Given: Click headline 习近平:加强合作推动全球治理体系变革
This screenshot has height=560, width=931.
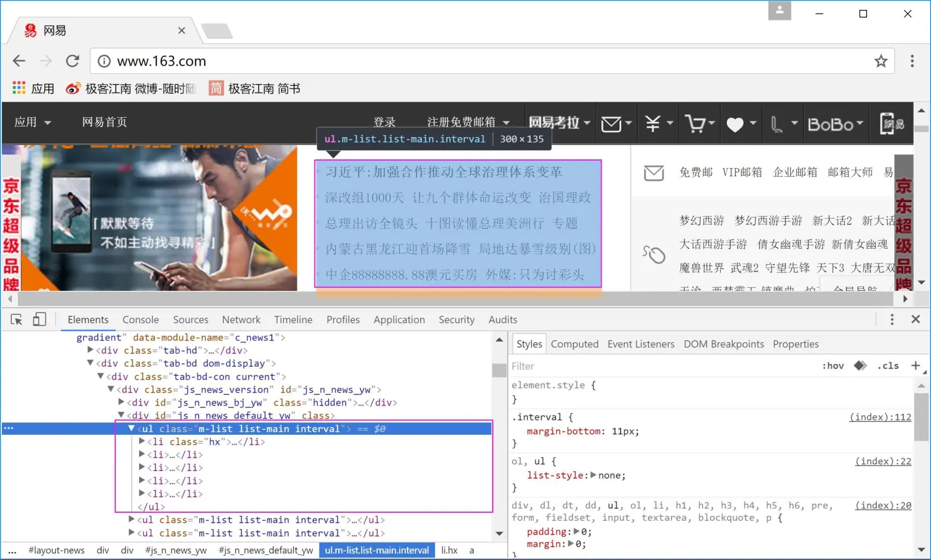Looking at the screenshot, I should pos(444,172).
